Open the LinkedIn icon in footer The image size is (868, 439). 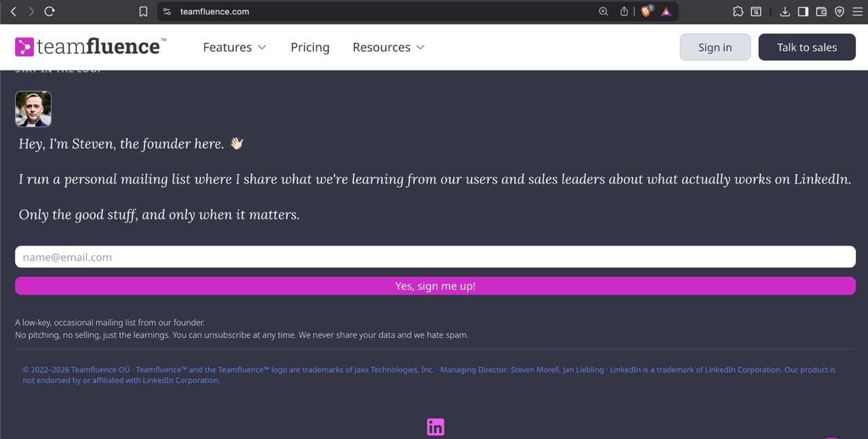435,427
